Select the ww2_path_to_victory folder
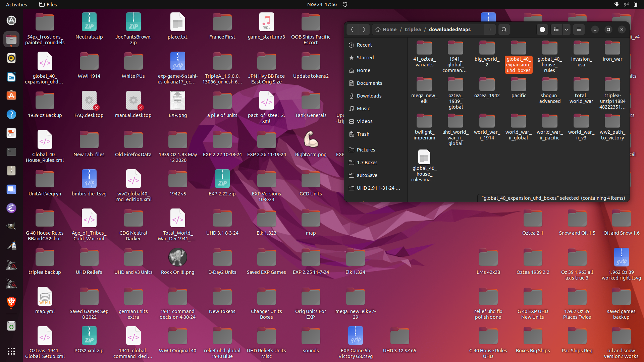This screenshot has width=644, height=362. [x=612, y=127]
